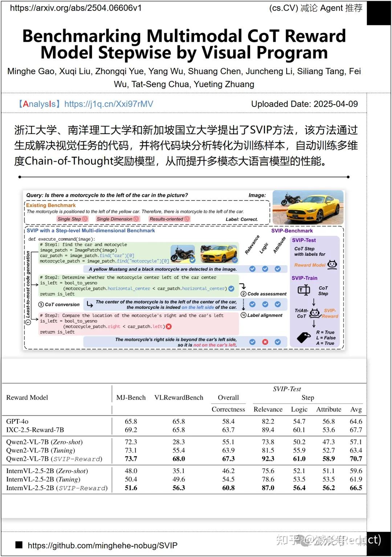Click the 'MJ-Bench' column header
This screenshot has width=392, height=557.
[x=131, y=397]
